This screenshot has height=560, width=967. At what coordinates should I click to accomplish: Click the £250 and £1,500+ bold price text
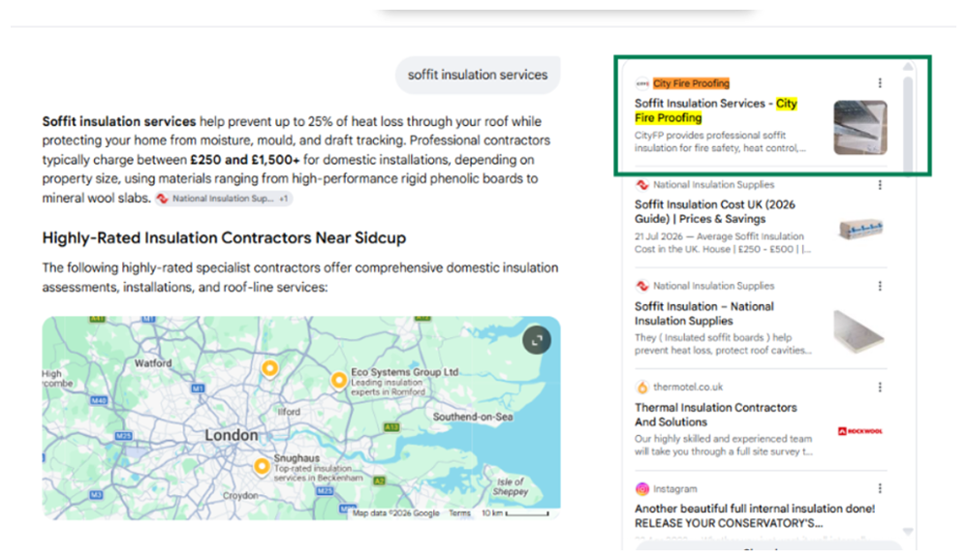[245, 160]
